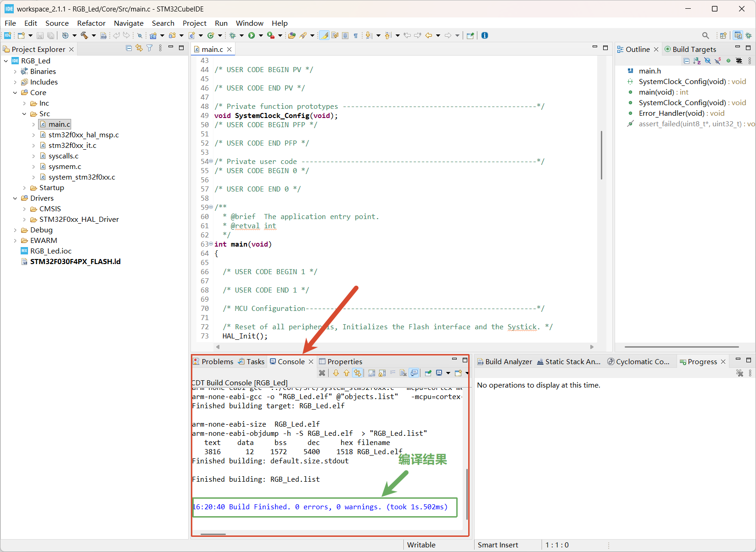
Task: Toggle Link with Editor in Project Explorer
Action: [x=139, y=48]
